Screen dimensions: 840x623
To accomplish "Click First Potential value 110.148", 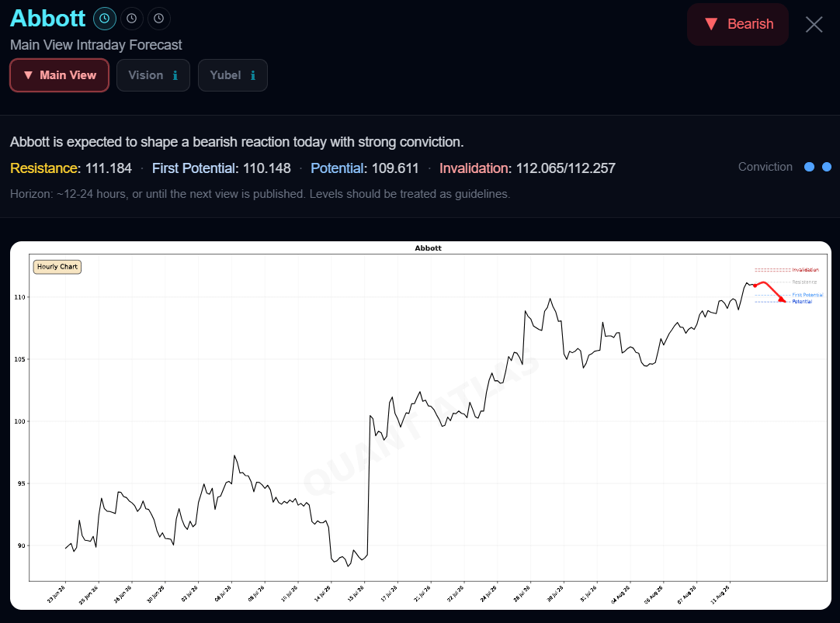I will pos(267,168).
